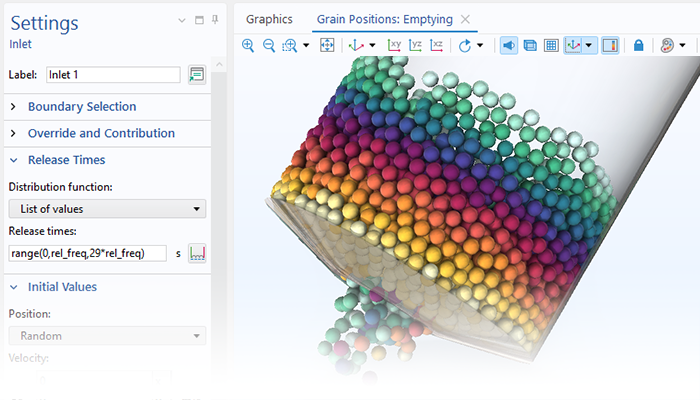Toggle the grid display button
Viewport: 700px width, 400px height.
[551, 46]
